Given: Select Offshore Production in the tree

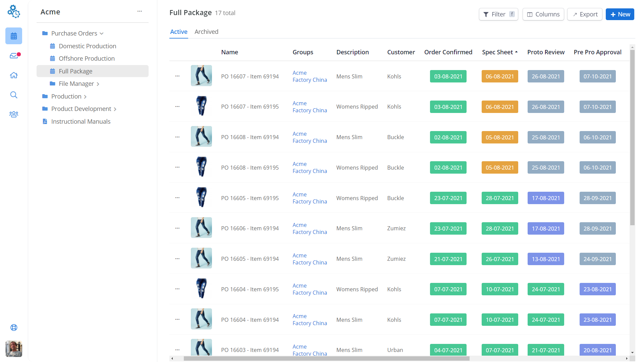Looking at the screenshot, I should (x=87, y=58).
